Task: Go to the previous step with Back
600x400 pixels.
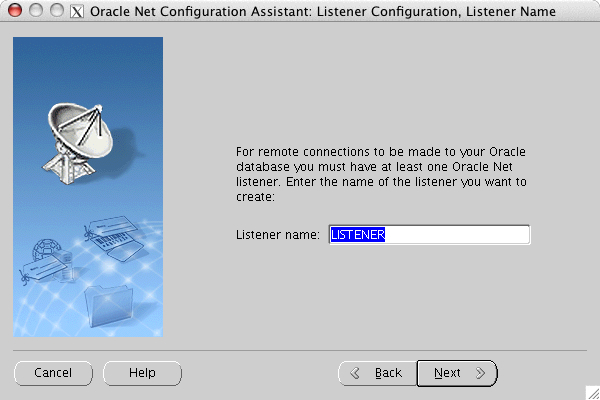Action: point(378,373)
